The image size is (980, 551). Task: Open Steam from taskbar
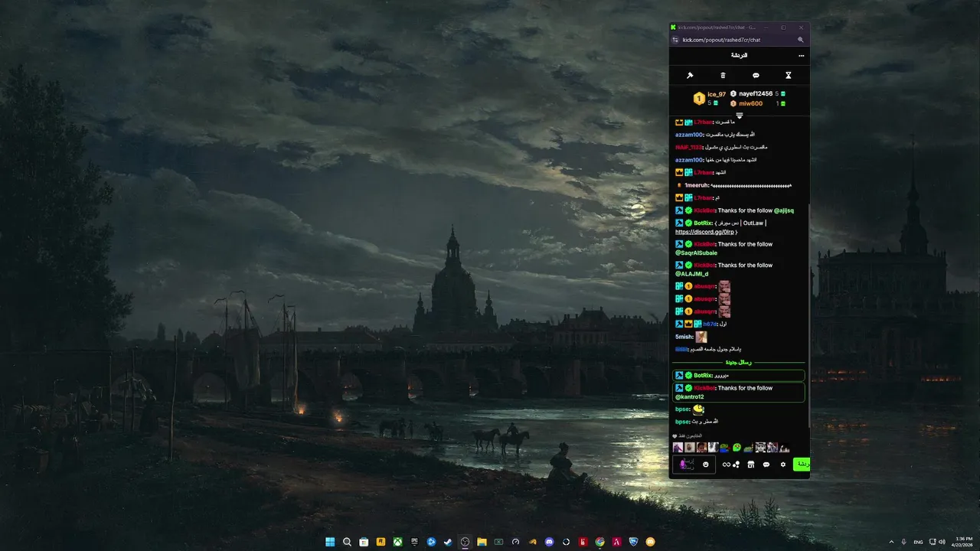click(x=448, y=542)
